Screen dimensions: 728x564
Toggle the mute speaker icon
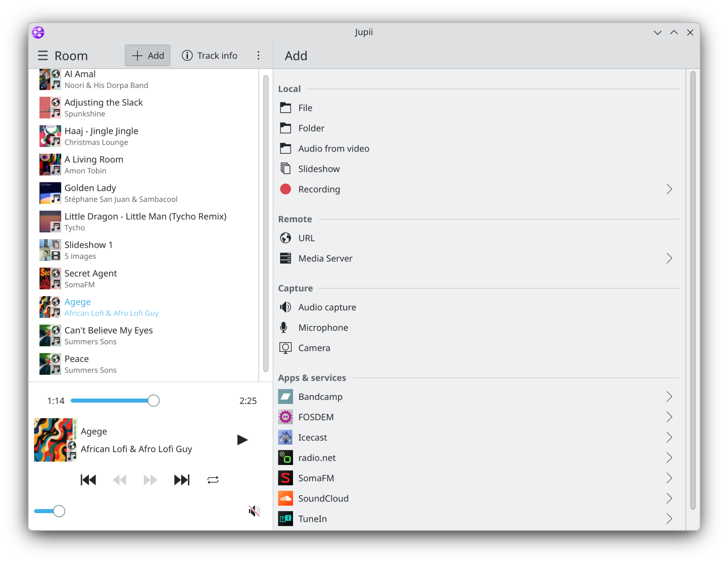tap(254, 511)
